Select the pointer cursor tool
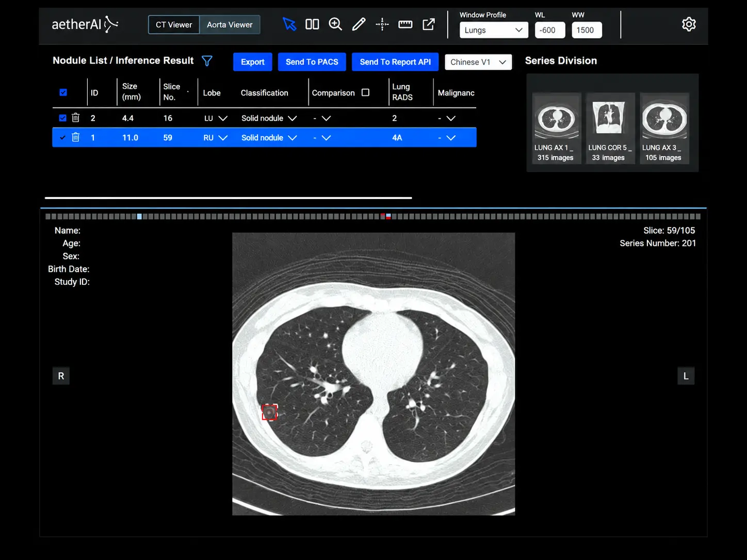 click(x=289, y=24)
